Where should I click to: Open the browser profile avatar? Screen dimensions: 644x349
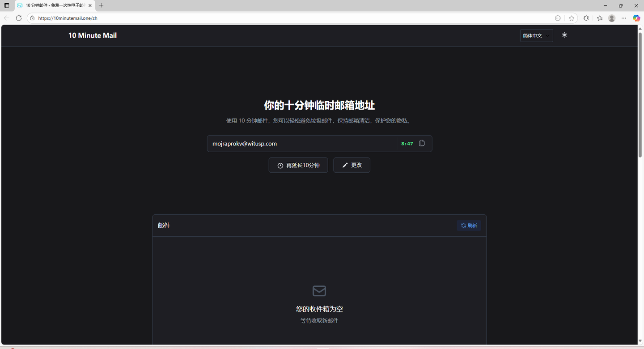coord(612,18)
